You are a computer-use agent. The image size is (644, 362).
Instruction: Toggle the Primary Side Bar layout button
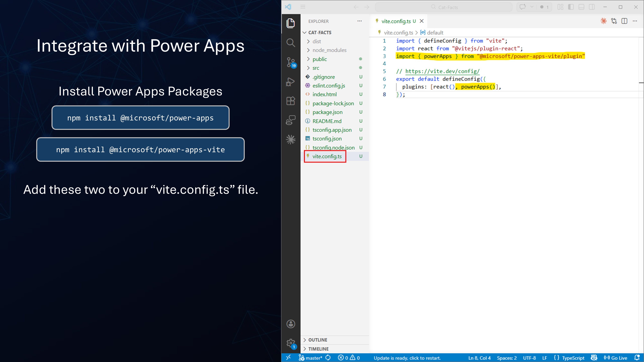coord(571,7)
